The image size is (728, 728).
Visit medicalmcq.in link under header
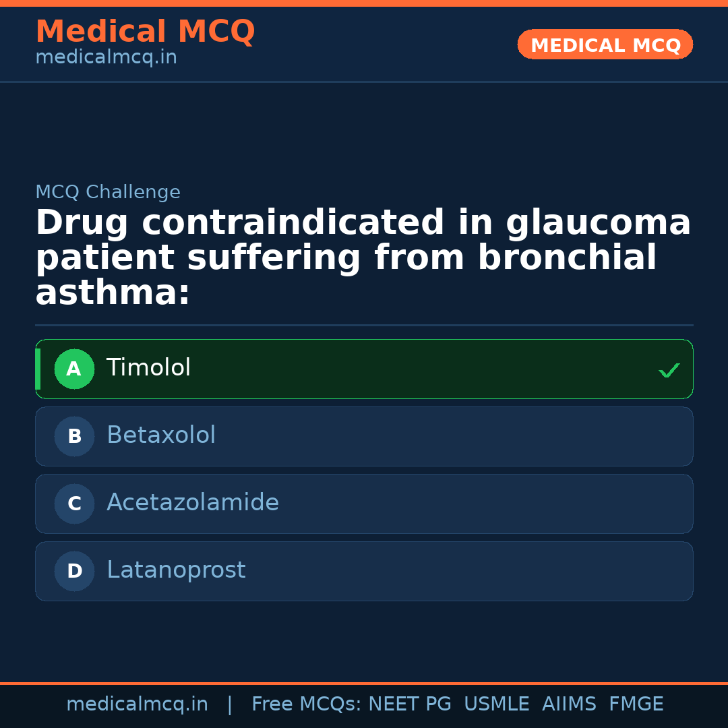[x=106, y=57]
